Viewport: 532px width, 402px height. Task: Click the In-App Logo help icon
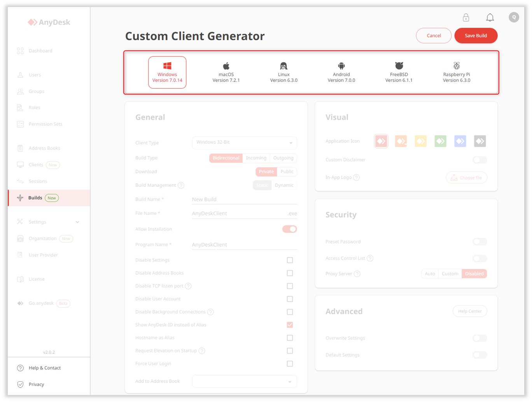click(x=356, y=177)
